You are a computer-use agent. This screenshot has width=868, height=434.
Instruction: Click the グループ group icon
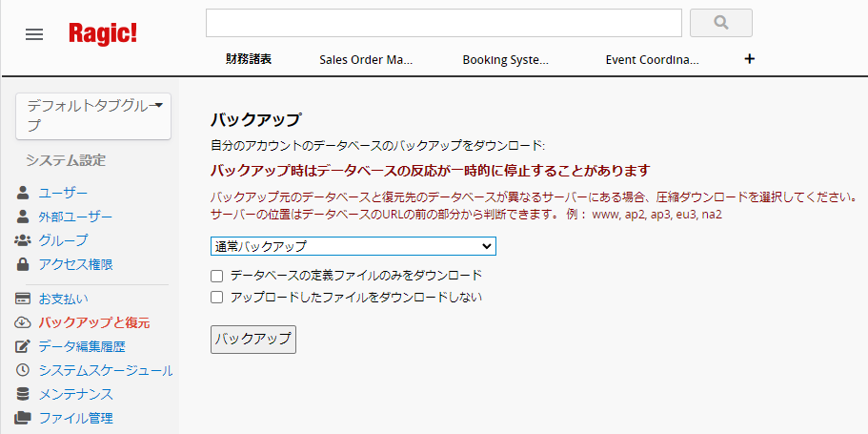(24, 240)
